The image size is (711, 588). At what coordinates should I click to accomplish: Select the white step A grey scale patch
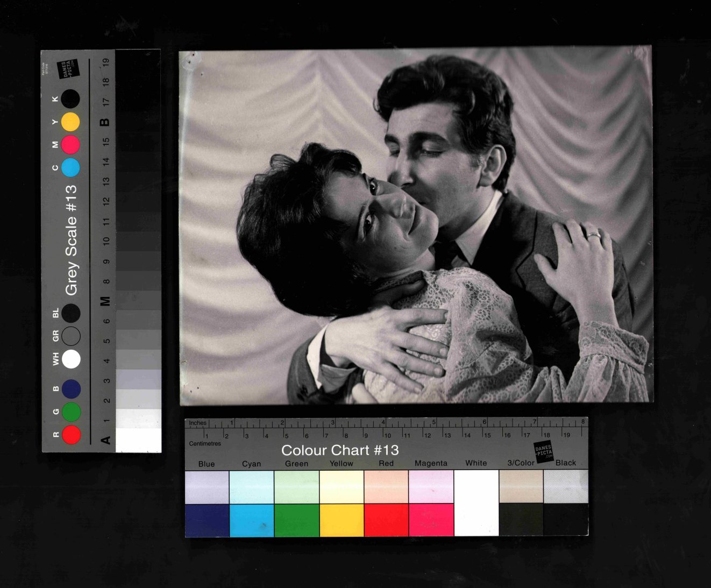138,440
